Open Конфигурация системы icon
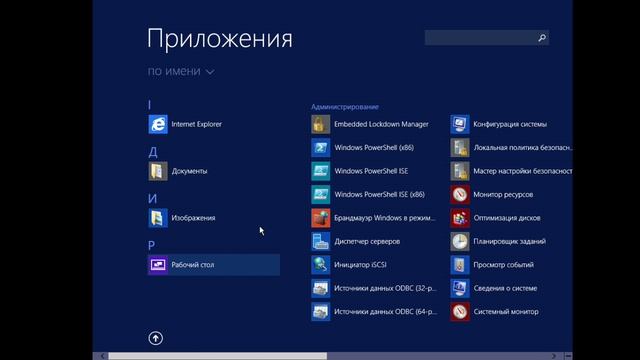 point(460,124)
